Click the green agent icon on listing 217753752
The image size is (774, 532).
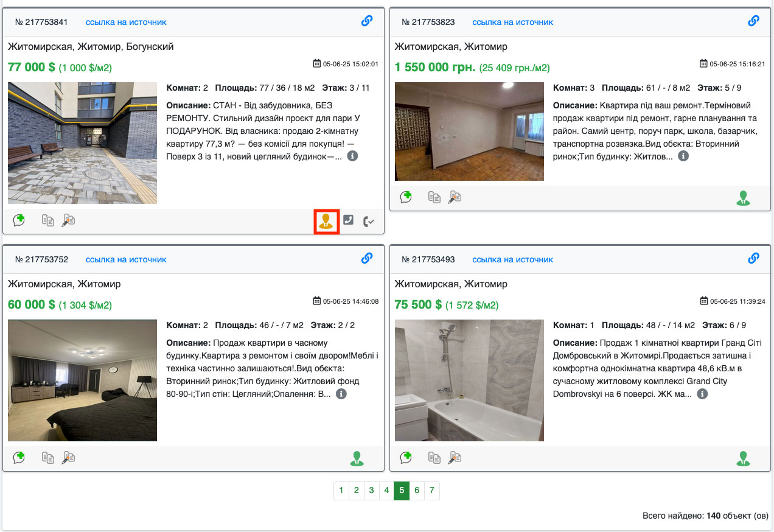357,458
